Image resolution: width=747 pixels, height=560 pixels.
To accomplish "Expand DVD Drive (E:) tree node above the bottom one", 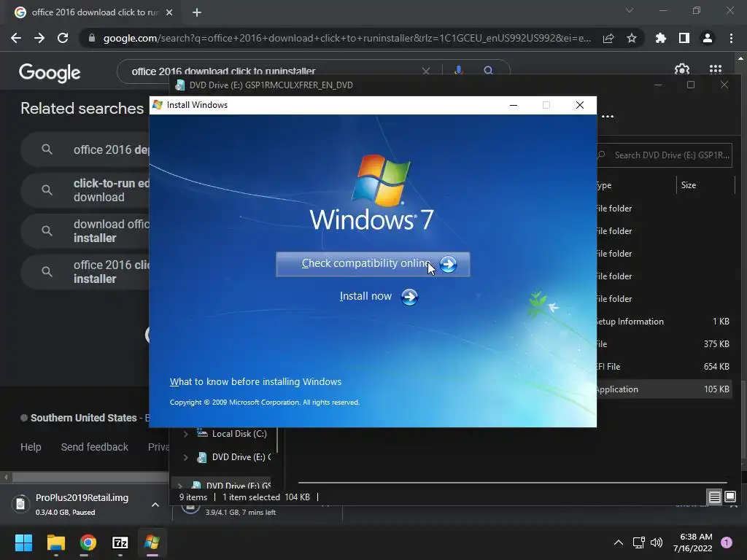I will tap(186, 457).
